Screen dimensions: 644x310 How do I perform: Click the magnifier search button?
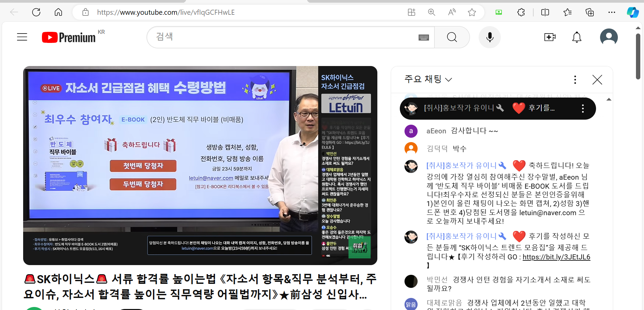452,37
